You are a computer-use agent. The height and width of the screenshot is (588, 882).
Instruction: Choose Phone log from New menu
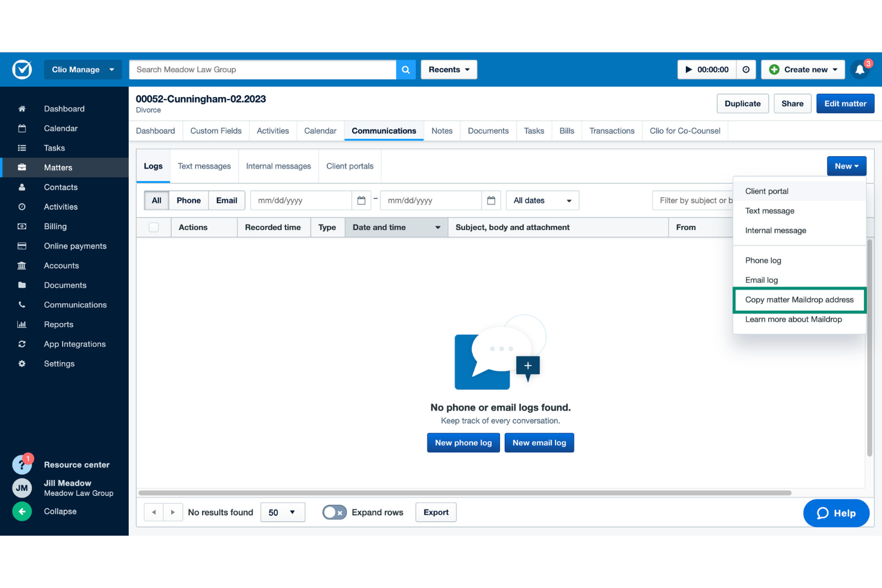(799, 260)
